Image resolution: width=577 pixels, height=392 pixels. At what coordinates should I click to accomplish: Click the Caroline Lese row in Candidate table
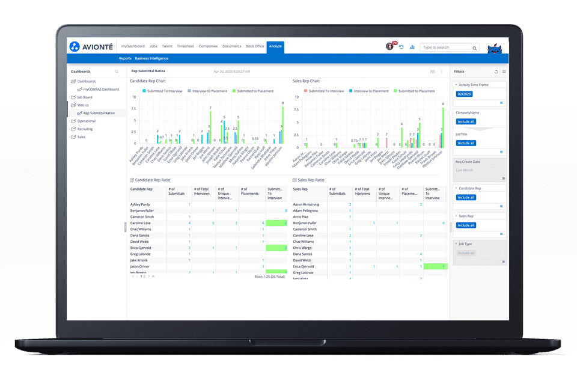(x=208, y=223)
